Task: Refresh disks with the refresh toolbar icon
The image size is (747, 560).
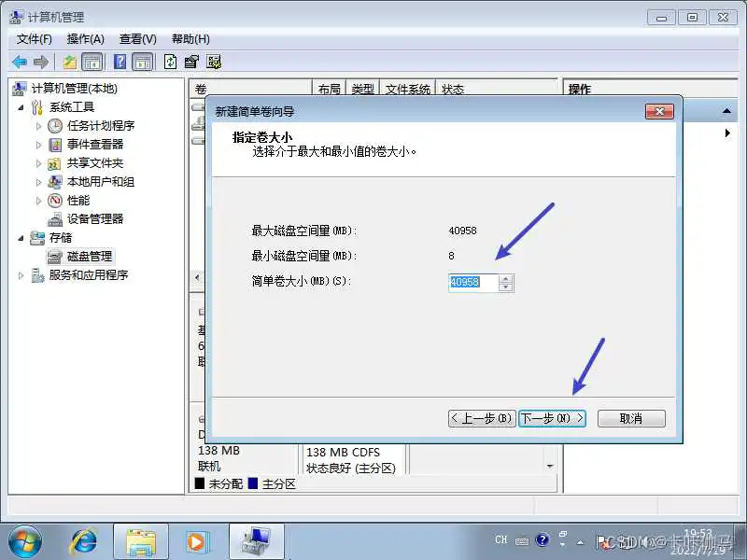Action: (172, 62)
